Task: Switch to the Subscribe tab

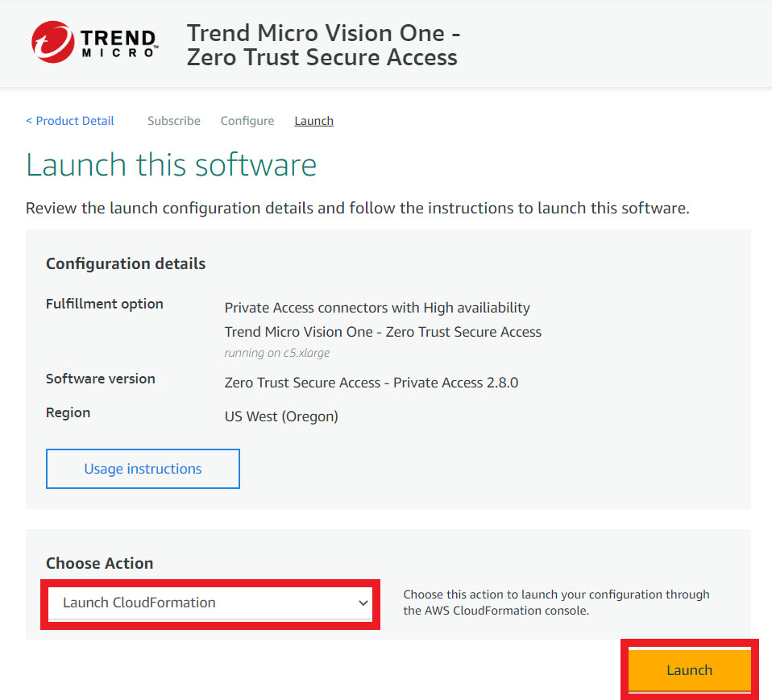Action: coord(173,120)
